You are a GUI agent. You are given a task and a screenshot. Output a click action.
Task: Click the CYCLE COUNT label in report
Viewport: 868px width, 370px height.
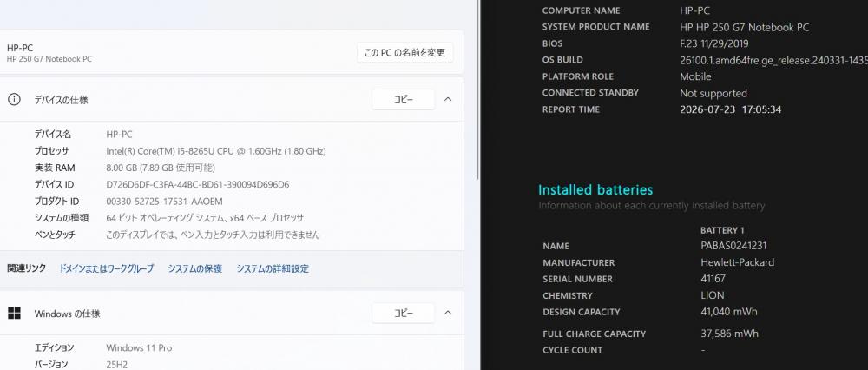coord(572,350)
